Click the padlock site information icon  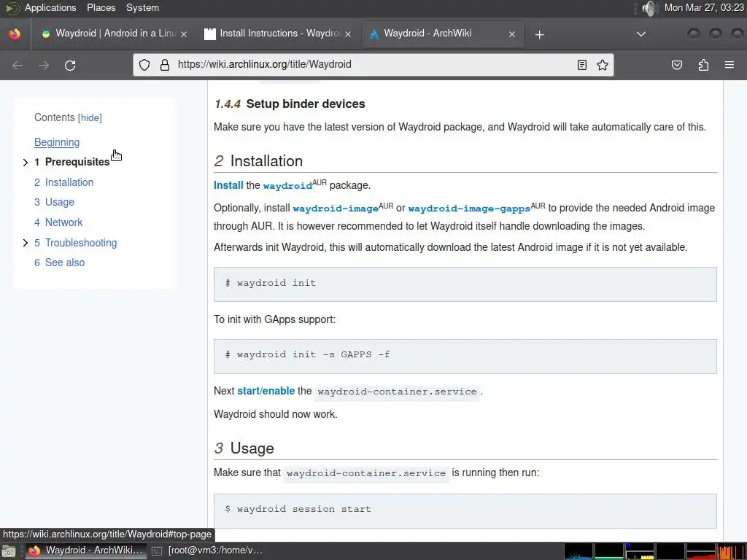(165, 65)
